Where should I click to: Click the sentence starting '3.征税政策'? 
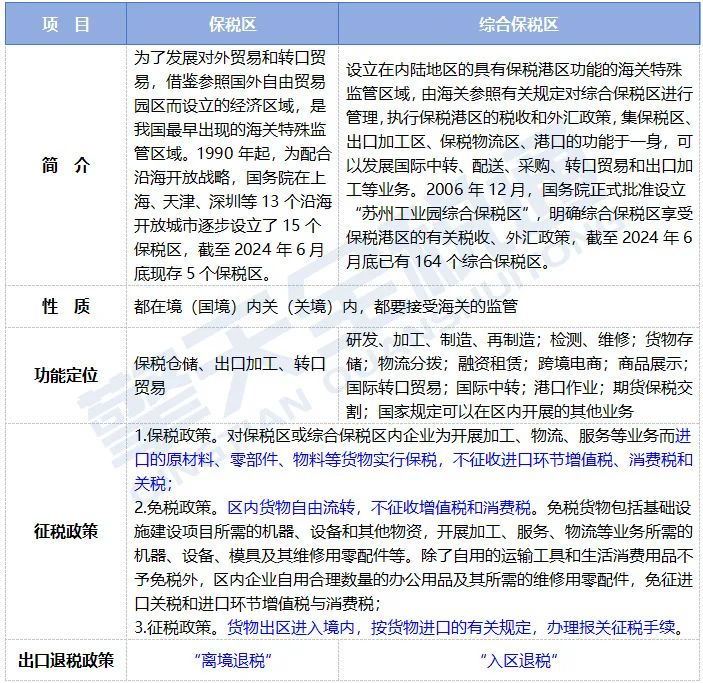[410, 627]
